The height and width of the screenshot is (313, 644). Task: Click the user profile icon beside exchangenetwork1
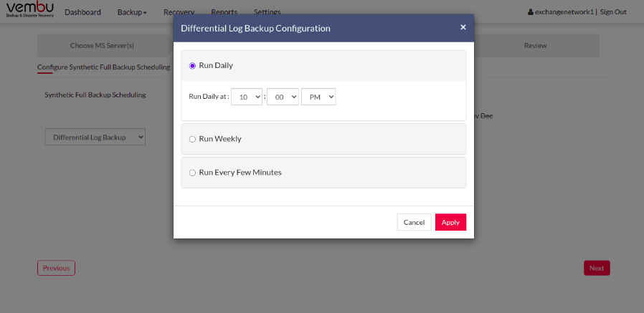(530, 12)
